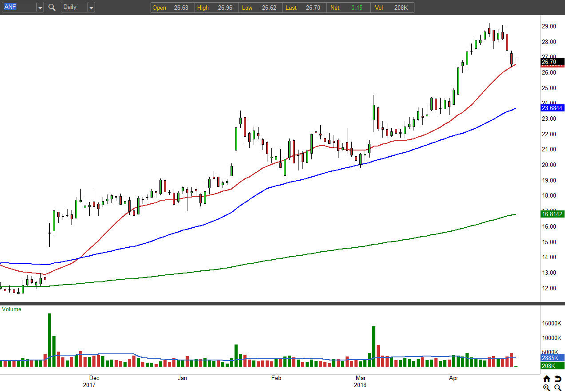The height and width of the screenshot is (392, 565).
Task: Click the 20.00 price axis label
Action: 549,165
